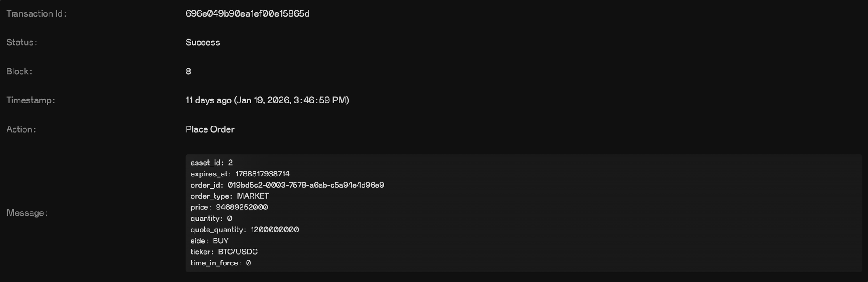Viewport: 868px width, 282px height.
Task: Click the Jan 19, 2026 timestamp value
Action: [x=267, y=100]
